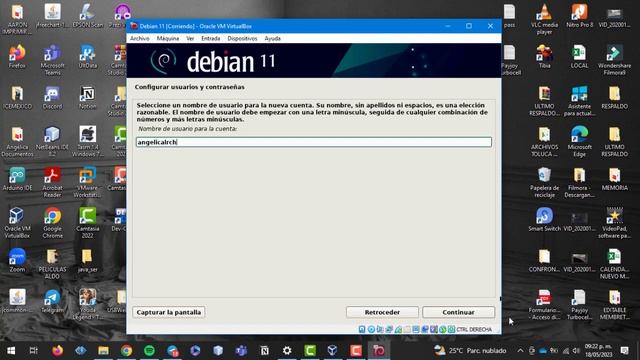Open the Windows Start menu
This screenshot has height=360, width=640.
click(x=11, y=351)
